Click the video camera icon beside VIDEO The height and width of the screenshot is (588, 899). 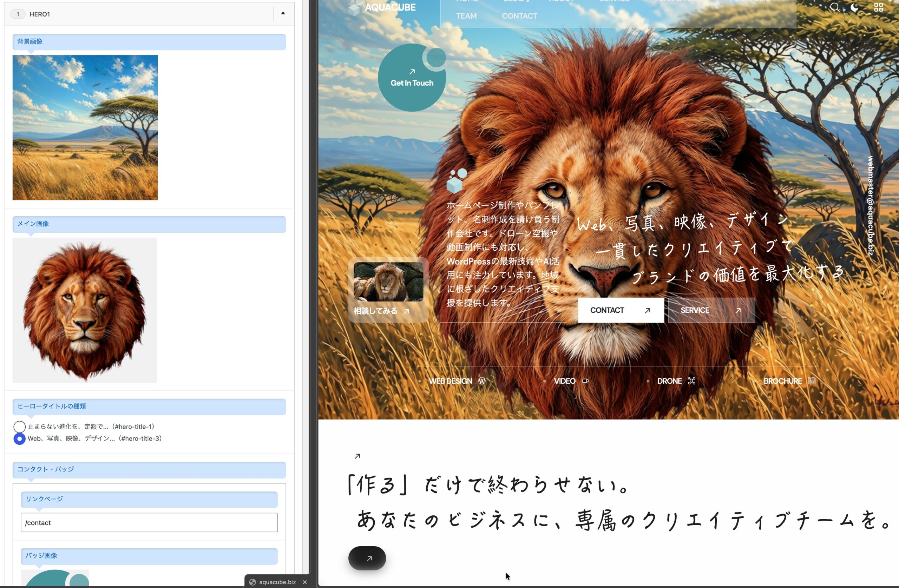(585, 381)
